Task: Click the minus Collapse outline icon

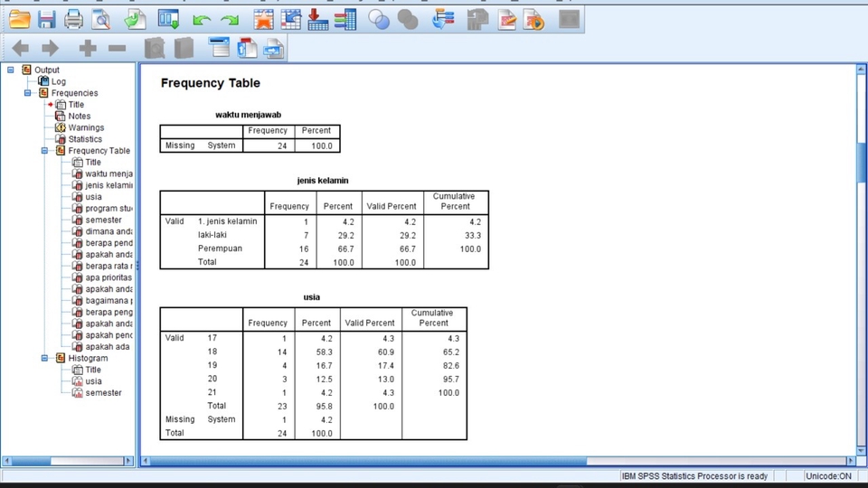Action: point(117,48)
